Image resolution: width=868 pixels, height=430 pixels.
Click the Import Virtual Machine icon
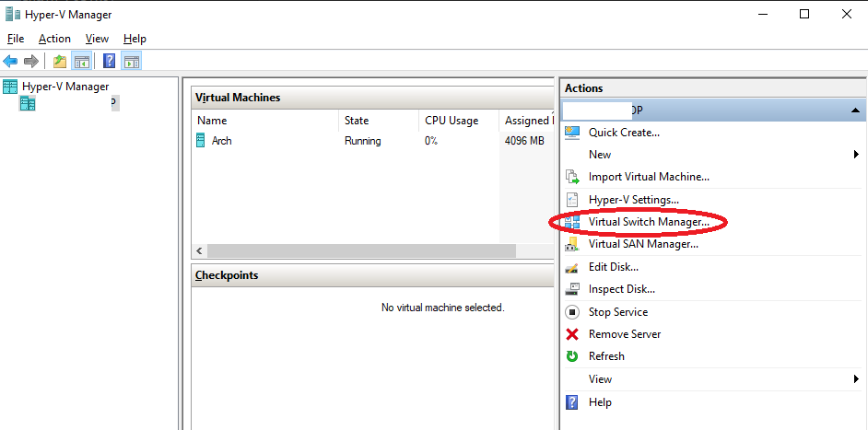click(x=572, y=177)
